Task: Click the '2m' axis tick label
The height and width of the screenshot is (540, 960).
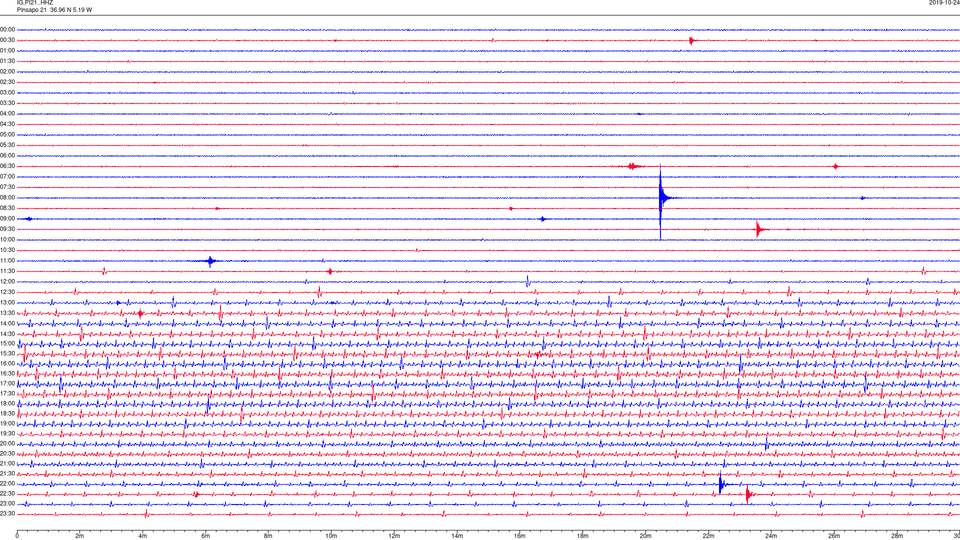Action: pos(80,536)
